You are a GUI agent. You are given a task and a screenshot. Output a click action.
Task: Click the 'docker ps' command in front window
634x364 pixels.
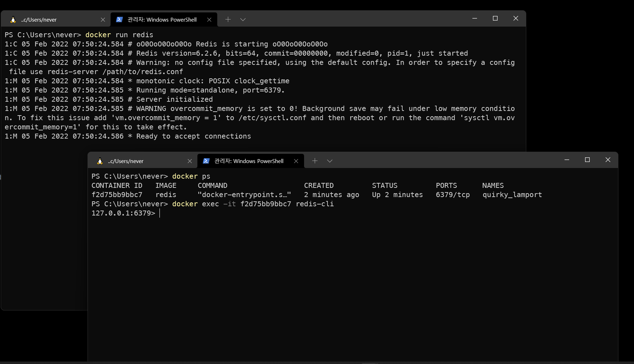tap(191, 176)
